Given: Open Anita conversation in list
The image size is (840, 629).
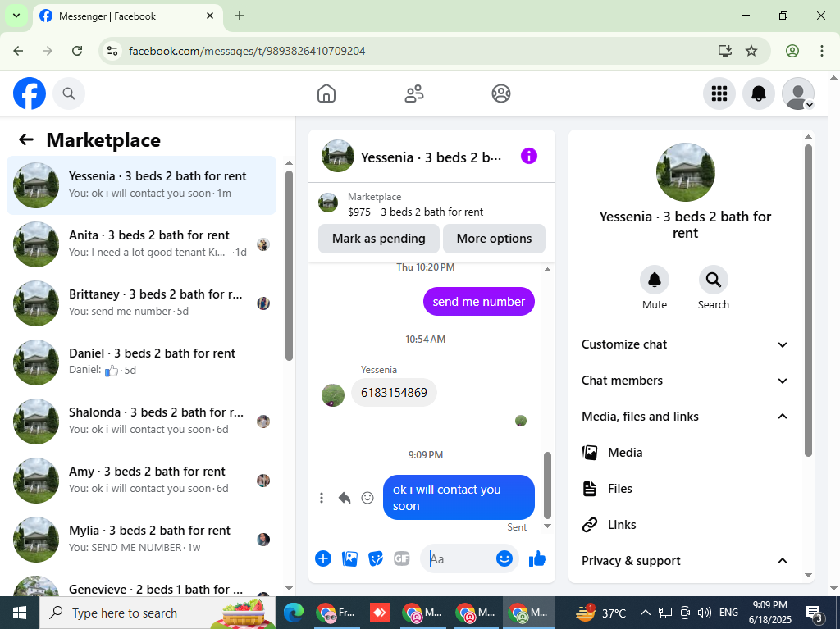Looking at the screenshot, I should [x=141, y=244].
